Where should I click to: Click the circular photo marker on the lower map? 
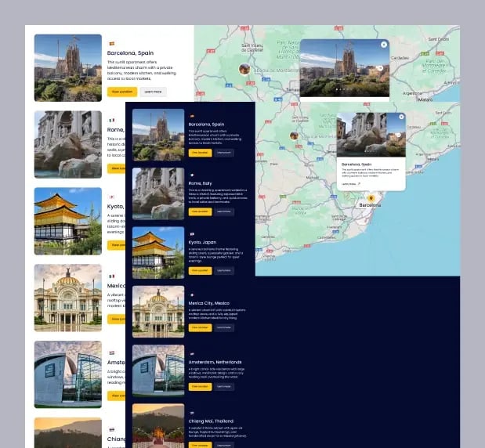[294, 135]
